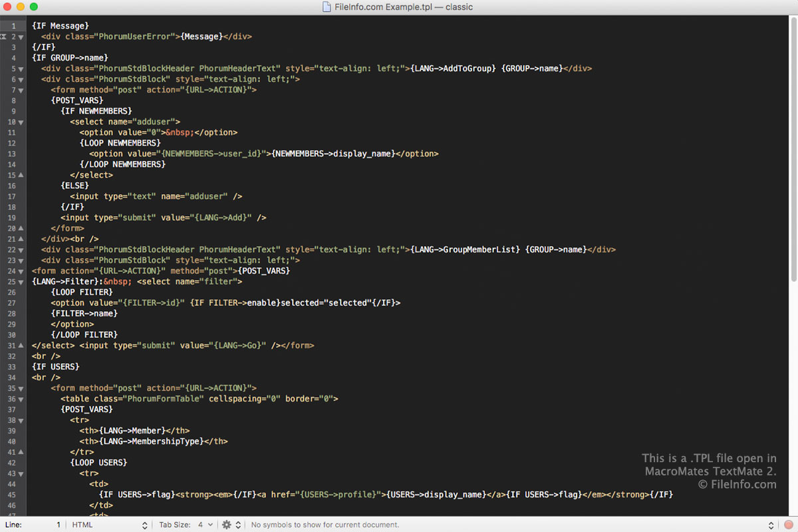
Task: Click the fold-end arrow at line 20
Action: (x=21, y=228)
